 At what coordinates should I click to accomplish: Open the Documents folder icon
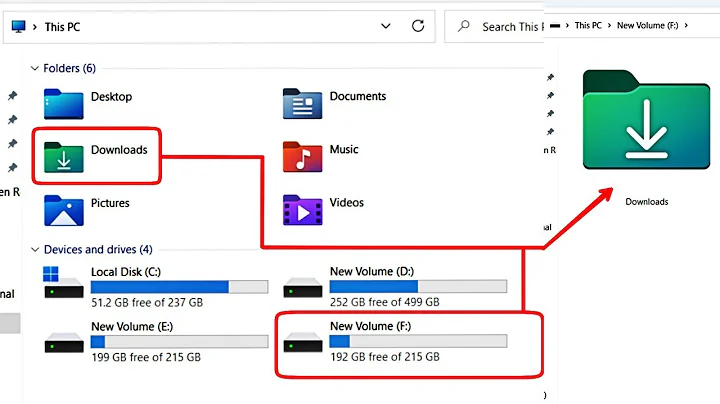[x=302, y=104]
